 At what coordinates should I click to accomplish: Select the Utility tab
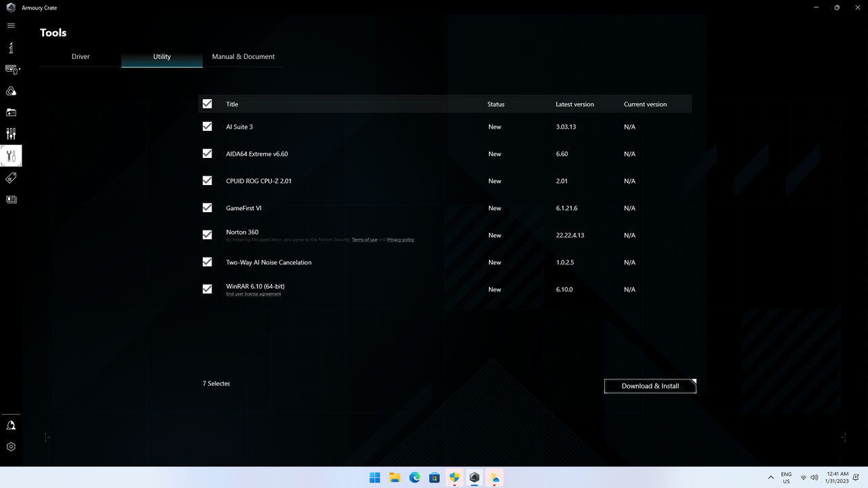pyautogui.click(x=162, y=57)
